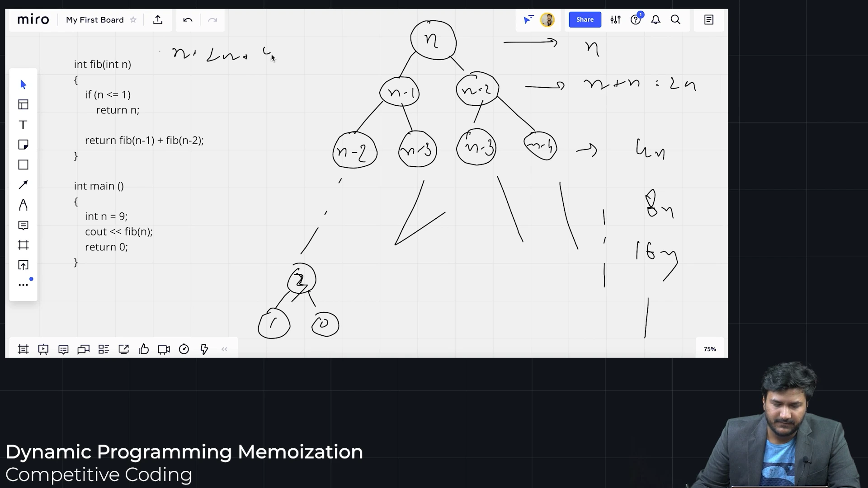This screenshot has height=488, width=868.
Task: Click the My First Board title
Action: point(95,20)
